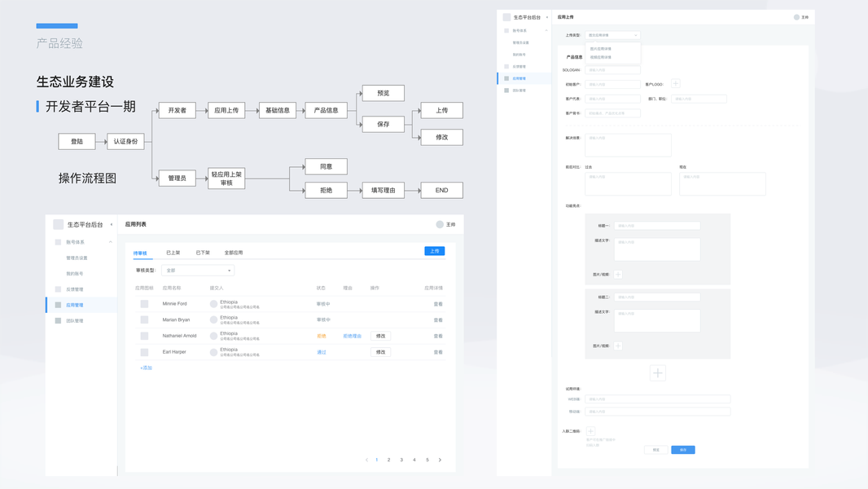Screen dimensions: 868x489
Task: Click 查看 in the Minnie Ford row
Action: (438, 304)
